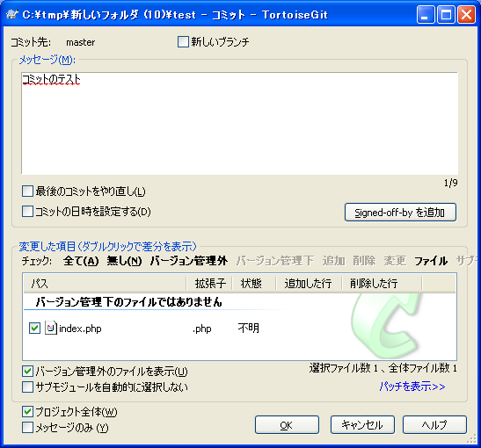Viewport: 481px width, 448px height.
Task: Click the index.php file type icon
Action: click(51, 328)
